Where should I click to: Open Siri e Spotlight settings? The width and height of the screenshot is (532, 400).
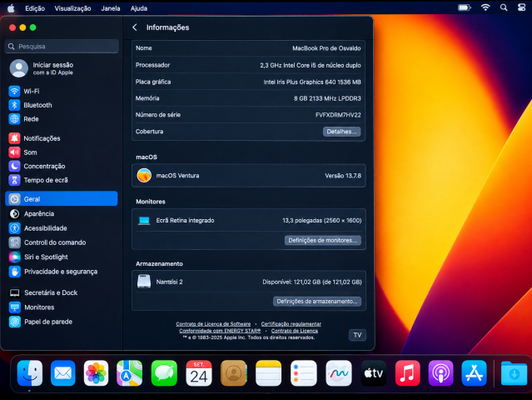[62, 257]
